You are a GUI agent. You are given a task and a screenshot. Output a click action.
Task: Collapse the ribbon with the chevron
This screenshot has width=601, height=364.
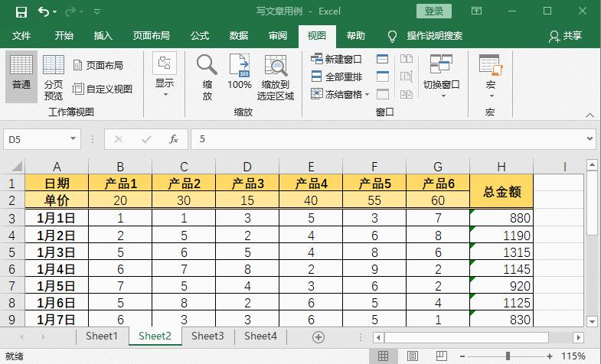(590, 115)
